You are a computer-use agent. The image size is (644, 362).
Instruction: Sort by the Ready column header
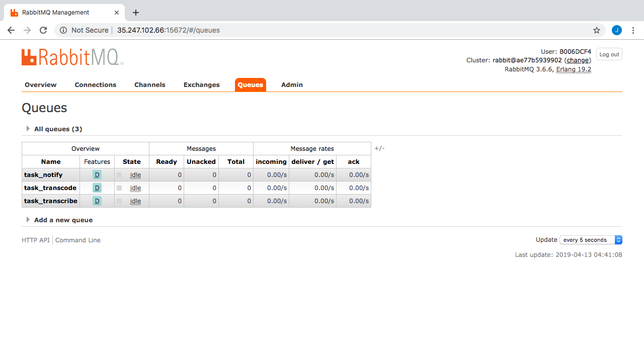click(167, 162)
